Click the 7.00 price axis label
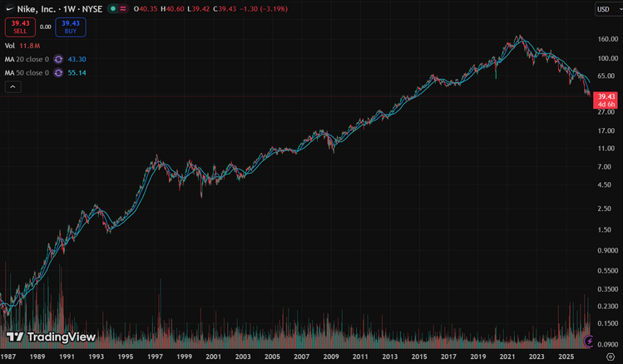Viewport: 623px width, 364px height. click(605, 167)
